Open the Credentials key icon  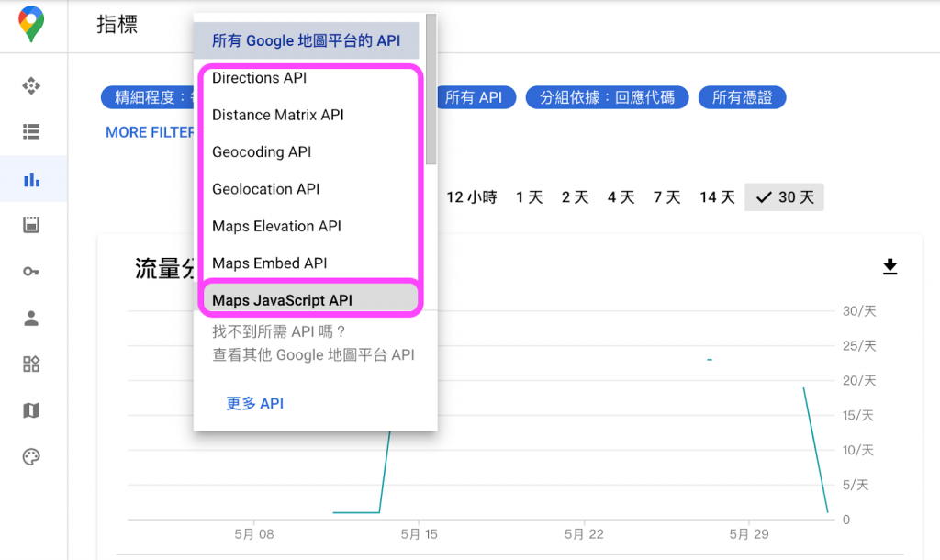point(31,272)
